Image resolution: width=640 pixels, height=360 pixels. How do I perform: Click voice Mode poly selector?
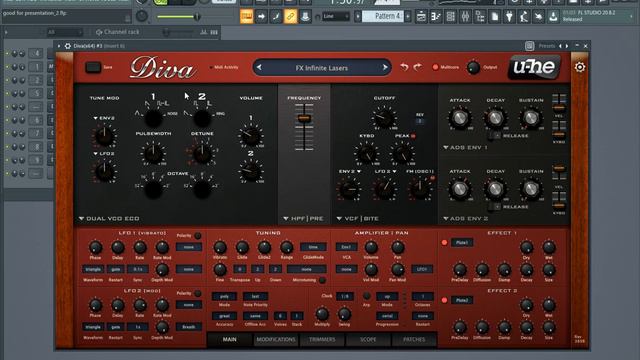[224, 296]
